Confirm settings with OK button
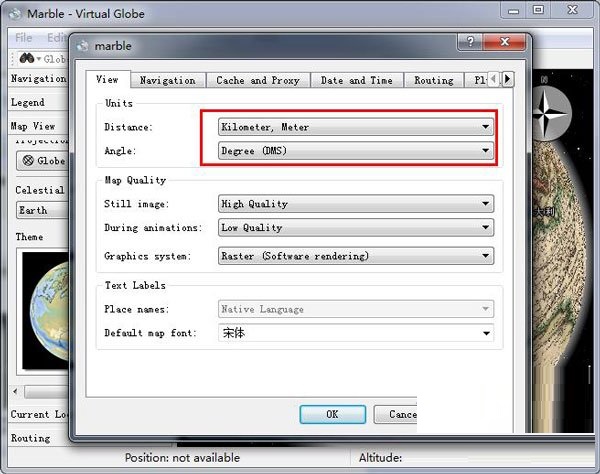Image resolution: width=600 pixels, height=474 pixels. [x=333, y=414]
